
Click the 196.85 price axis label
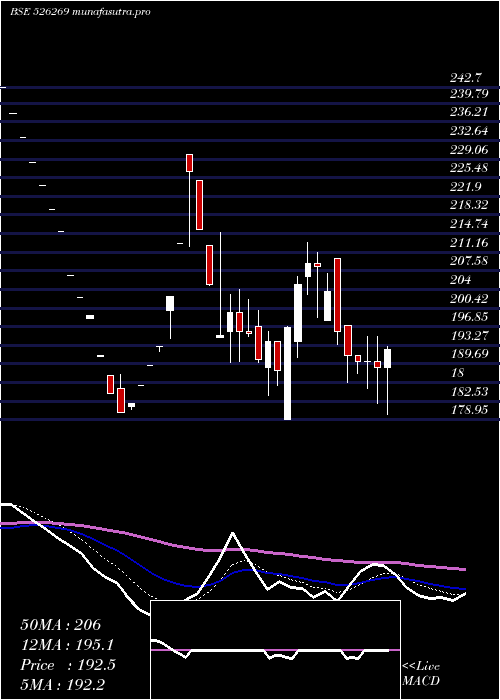click(x=469, y=317)
